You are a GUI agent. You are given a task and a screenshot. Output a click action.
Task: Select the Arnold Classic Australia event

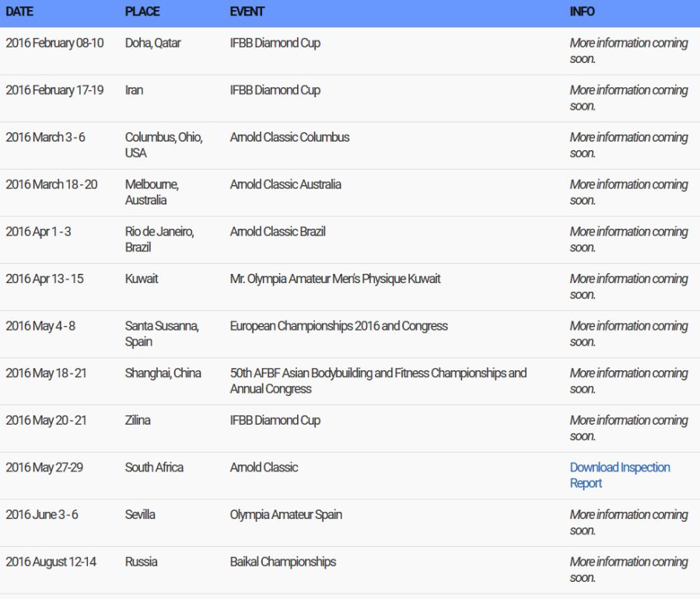click(x=285, y=184)
